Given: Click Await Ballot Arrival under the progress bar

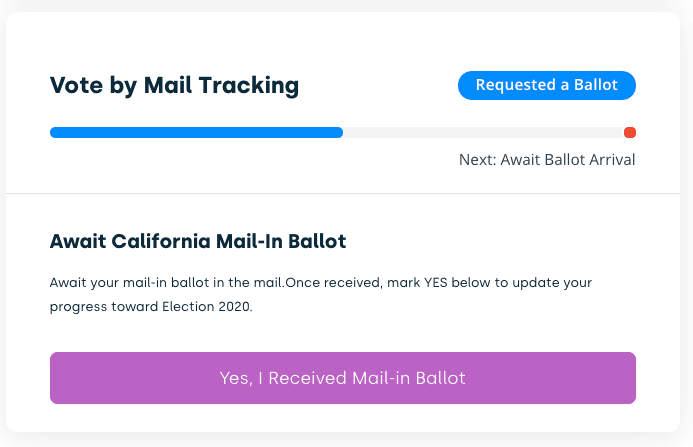Looking at the screenshot, I should 568,159.
